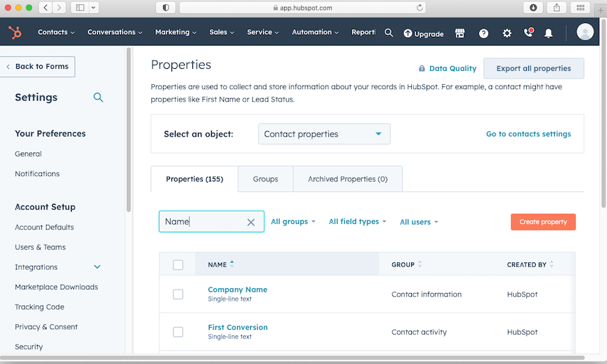Check the Company Name property checkbox
The width and height of the screenshot is (607, 364).
coord(178,294)
